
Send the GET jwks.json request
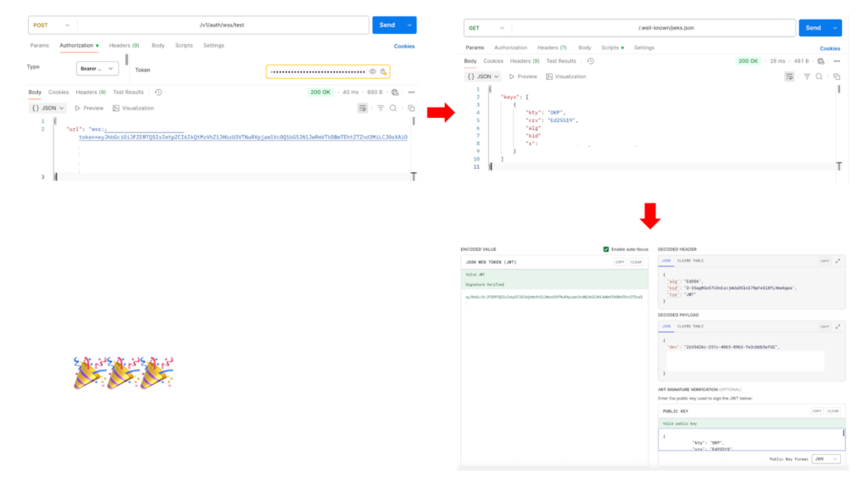(x=813, y=28)
